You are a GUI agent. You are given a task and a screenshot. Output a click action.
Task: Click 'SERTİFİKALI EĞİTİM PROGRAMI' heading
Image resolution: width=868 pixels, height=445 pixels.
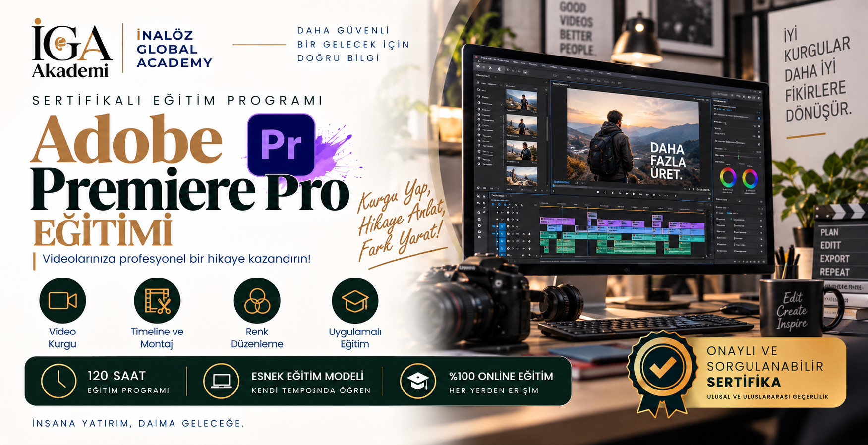[x=178, y=101]
